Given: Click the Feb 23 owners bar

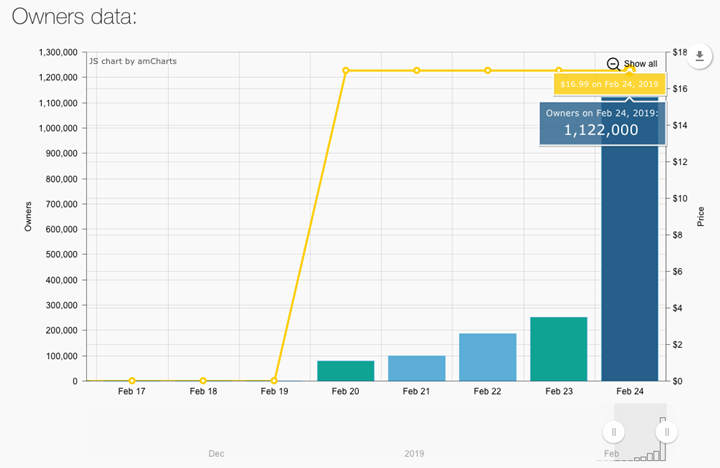Looking at the screenshot, I should (x=559, y=348).
